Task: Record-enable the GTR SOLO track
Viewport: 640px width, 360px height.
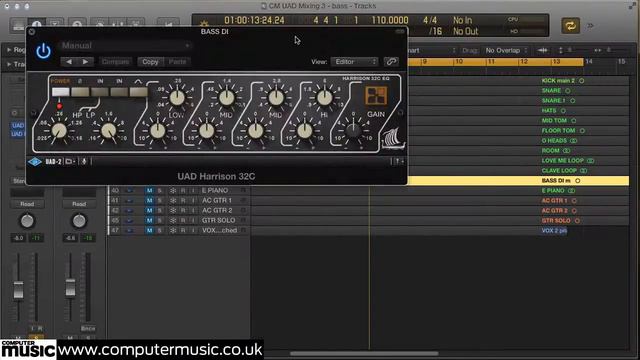Action: pyautogui.click(x=183, y=220)
